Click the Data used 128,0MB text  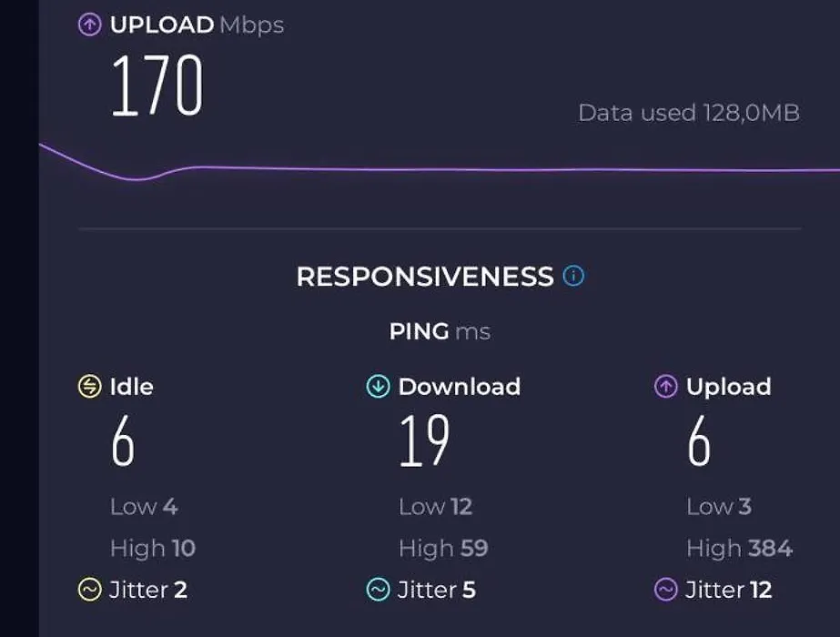pyautogui.click(x=689, y=113)
